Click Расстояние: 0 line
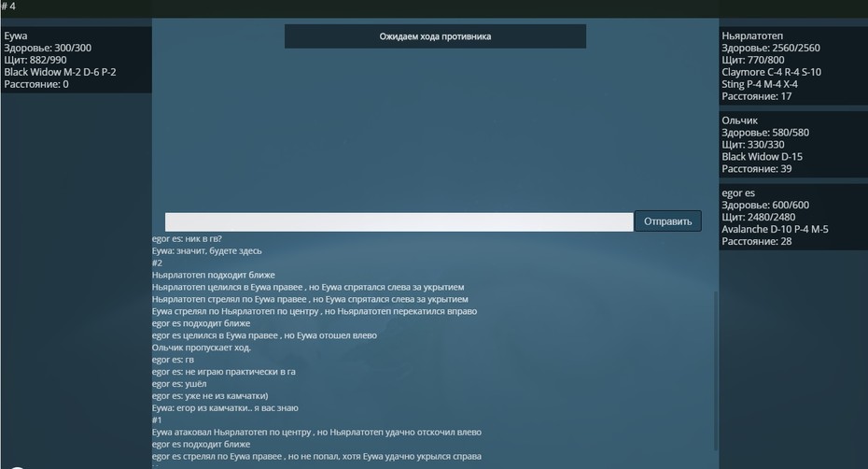The height and width of the screenshot is (469, 868). tap(36, 84)
